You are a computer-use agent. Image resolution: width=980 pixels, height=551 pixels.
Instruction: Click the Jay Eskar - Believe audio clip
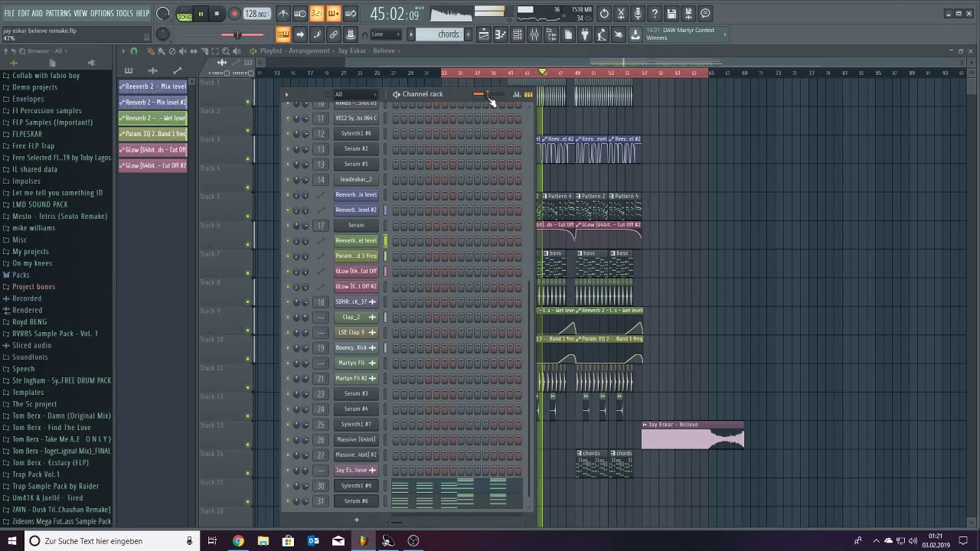(693, 435)
